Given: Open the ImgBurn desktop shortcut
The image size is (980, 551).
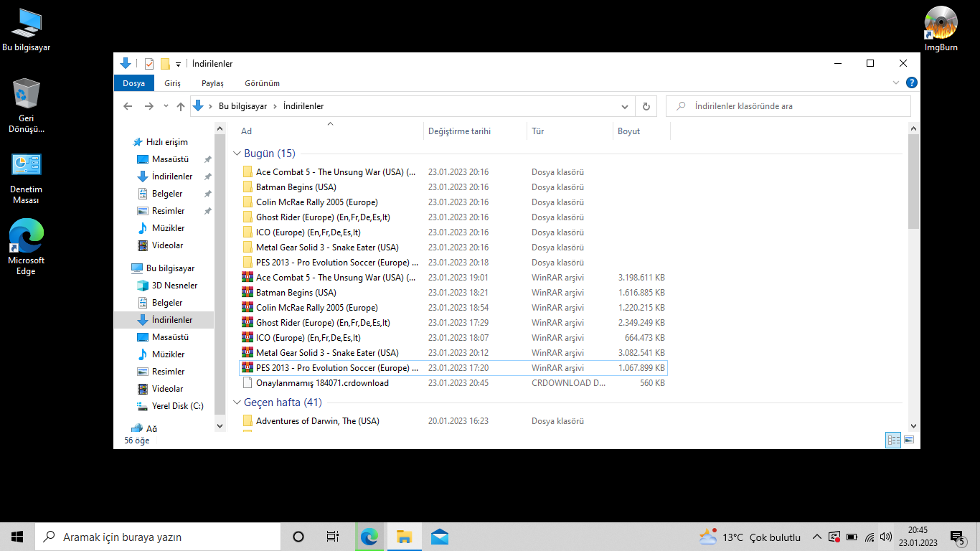Looking at the screenshot, I should click(x=941, y=29).
